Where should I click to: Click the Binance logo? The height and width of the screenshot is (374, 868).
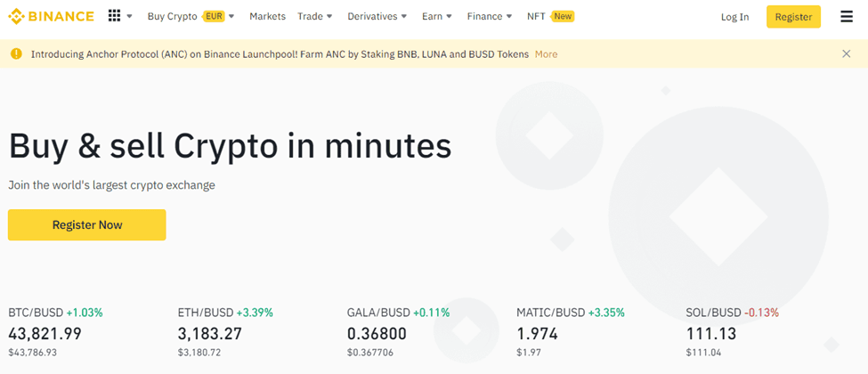[51, 17]
